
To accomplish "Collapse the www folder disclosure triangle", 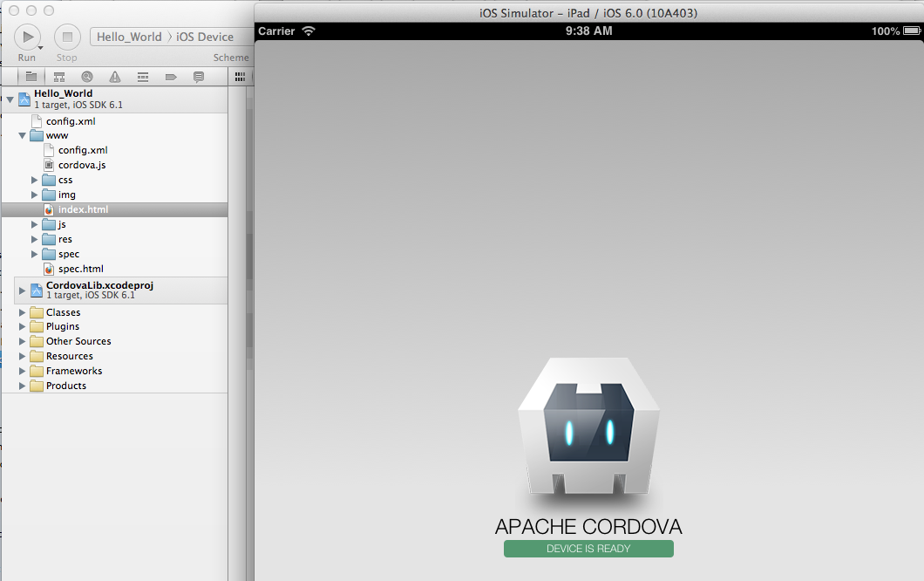I will click(x=23, y=136).
